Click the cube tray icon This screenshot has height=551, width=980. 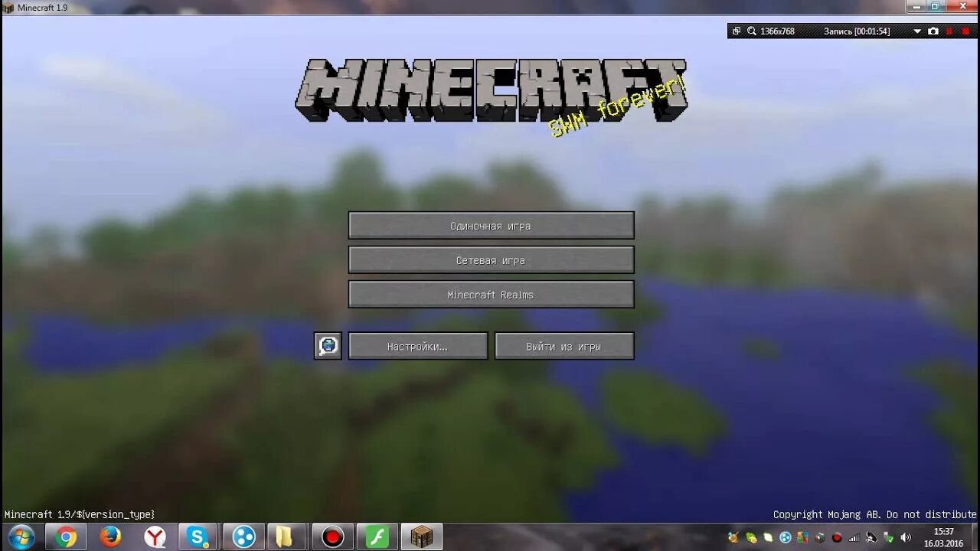click(820, 537)
